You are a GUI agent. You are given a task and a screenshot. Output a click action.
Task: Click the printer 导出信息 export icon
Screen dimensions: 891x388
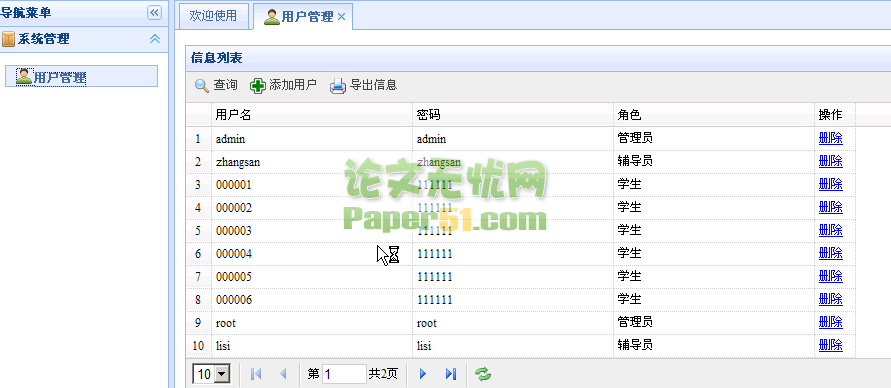pos(338,86)
